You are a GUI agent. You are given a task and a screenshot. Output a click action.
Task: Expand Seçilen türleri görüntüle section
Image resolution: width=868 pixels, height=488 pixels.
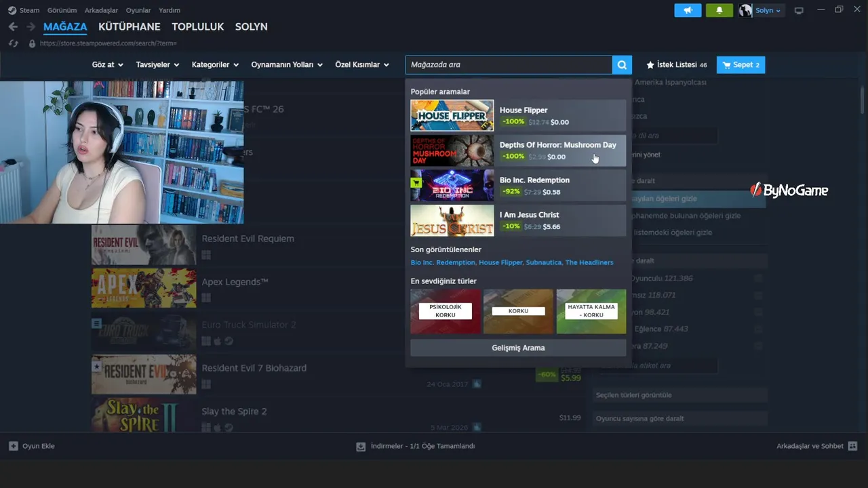(x=680, y=395)
